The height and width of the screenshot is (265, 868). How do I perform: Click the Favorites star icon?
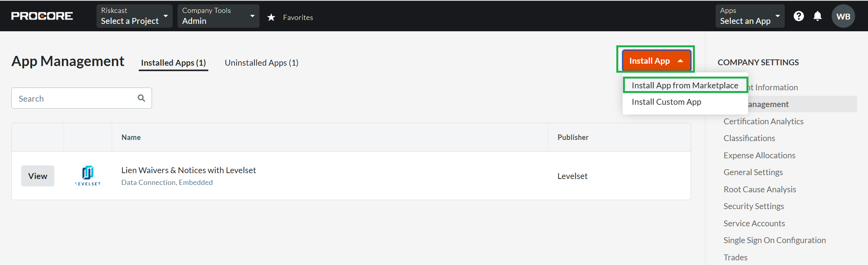click(x=271, y=18)
